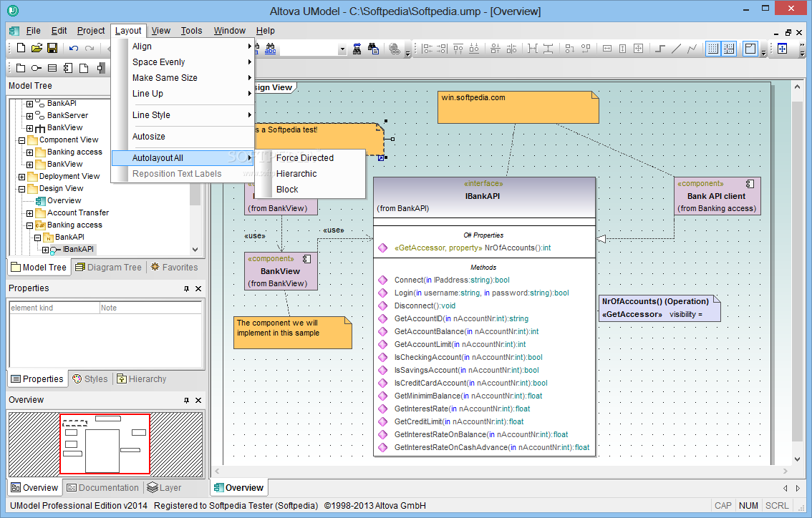
Task: Set custom line style zigzag icon
Action: [692, 49]
